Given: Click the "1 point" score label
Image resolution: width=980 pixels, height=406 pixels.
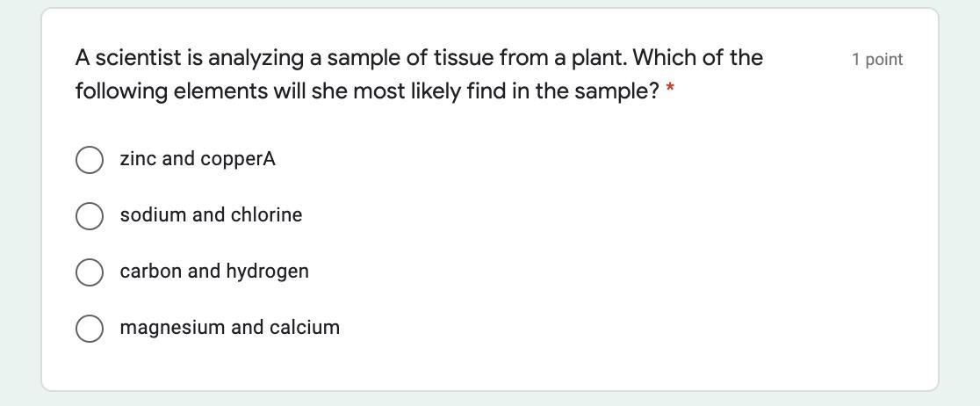Looking at the screenshot, I should tap(876, 60).
